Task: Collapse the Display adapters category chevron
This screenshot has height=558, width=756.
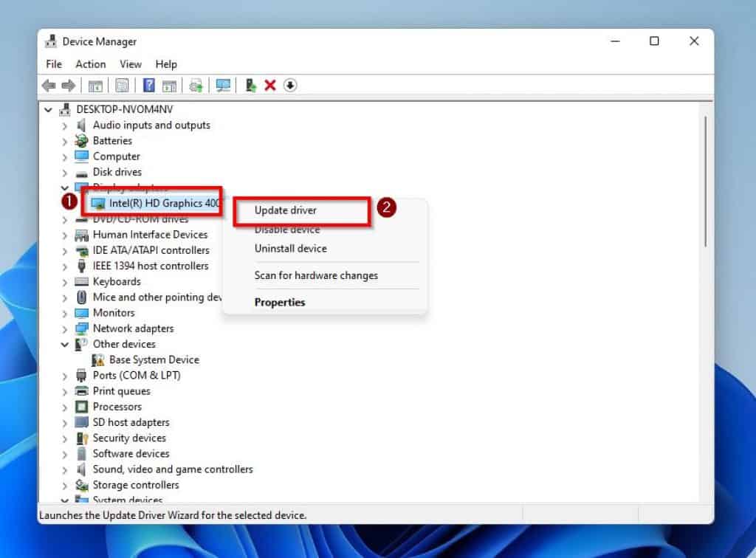Action: 65,187
